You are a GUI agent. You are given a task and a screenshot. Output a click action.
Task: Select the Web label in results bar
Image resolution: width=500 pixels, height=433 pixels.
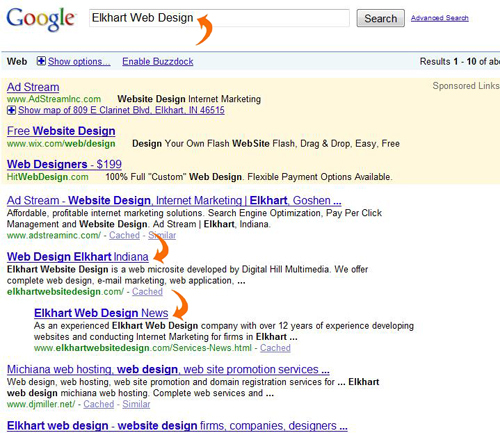(17, 61)
